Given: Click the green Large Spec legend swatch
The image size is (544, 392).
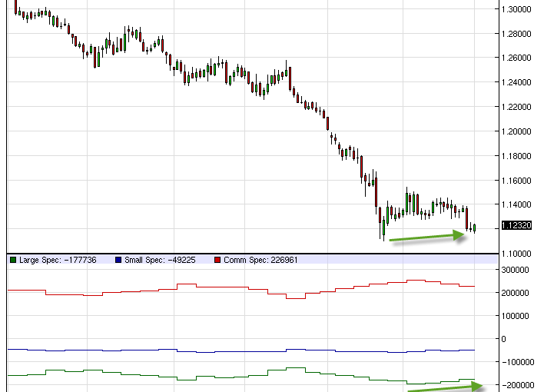Looking at the screenshot, I should pos(13,260).
